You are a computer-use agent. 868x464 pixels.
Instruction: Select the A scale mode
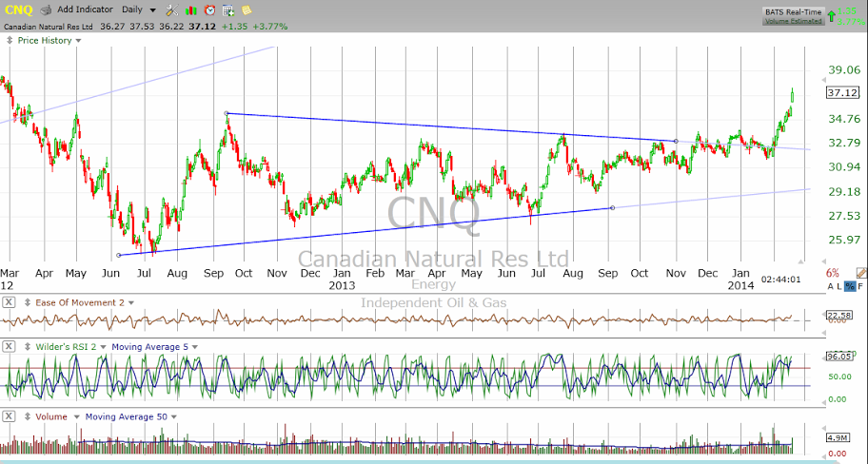(830, 286)
